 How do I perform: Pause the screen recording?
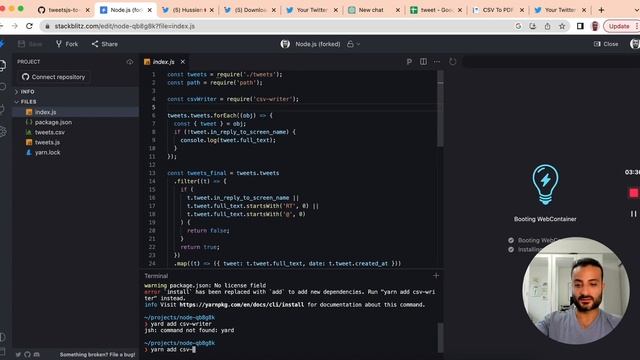(x=633, y=213)
